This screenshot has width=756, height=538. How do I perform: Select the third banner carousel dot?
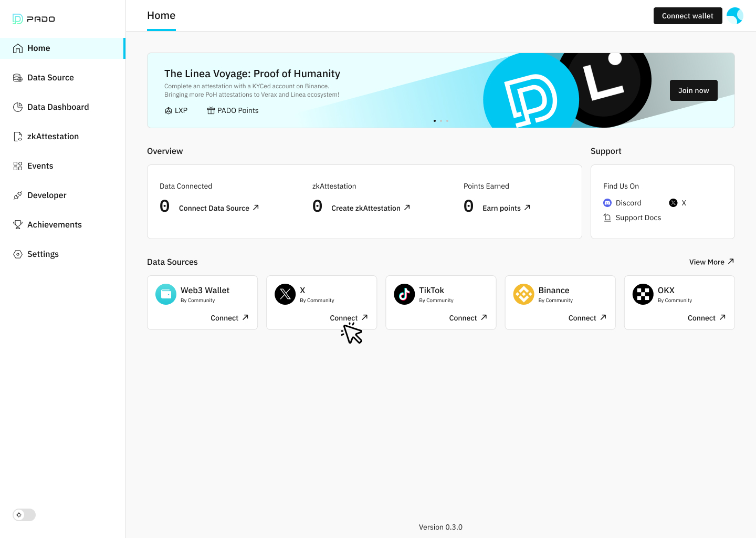pos(447,121)
